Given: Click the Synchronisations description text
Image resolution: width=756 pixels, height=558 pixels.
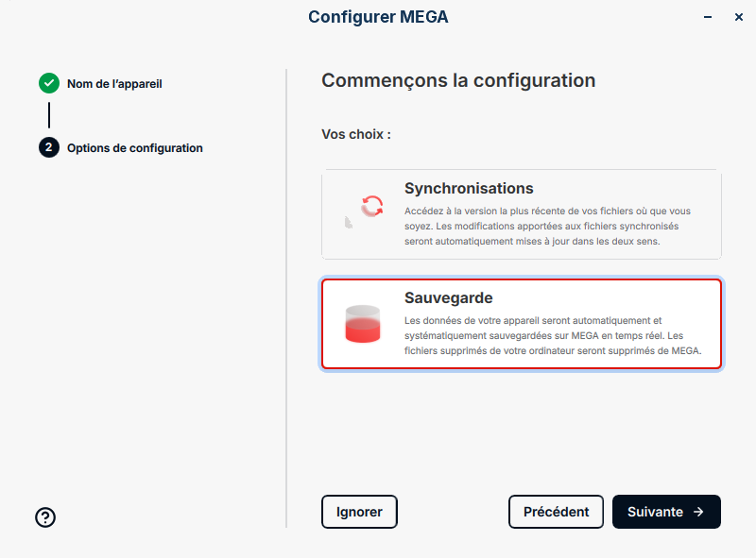Looking at the screenshot, I should [548, 227].
